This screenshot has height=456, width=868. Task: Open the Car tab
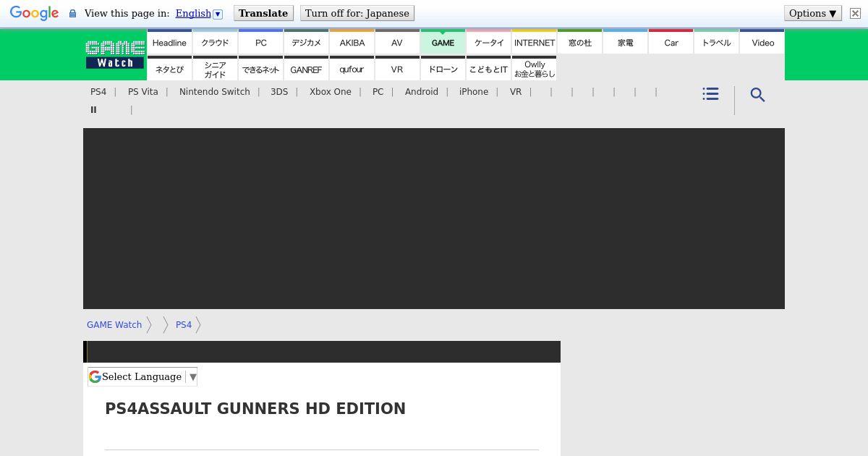671,42
